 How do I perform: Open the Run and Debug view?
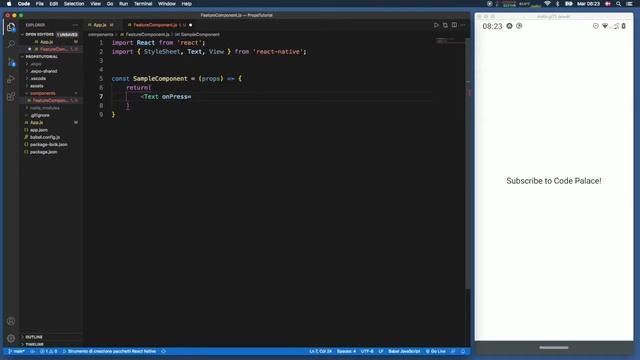[11, 79]
